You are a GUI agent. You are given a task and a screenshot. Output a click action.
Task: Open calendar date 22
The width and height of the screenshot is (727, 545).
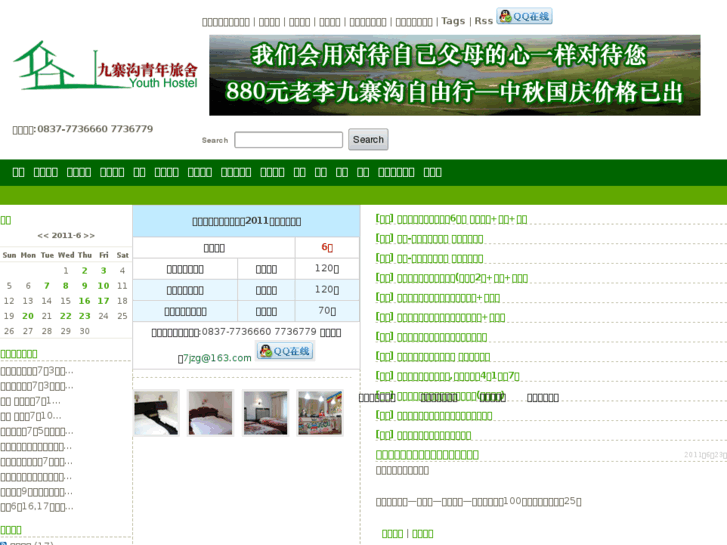pos(66,316)
